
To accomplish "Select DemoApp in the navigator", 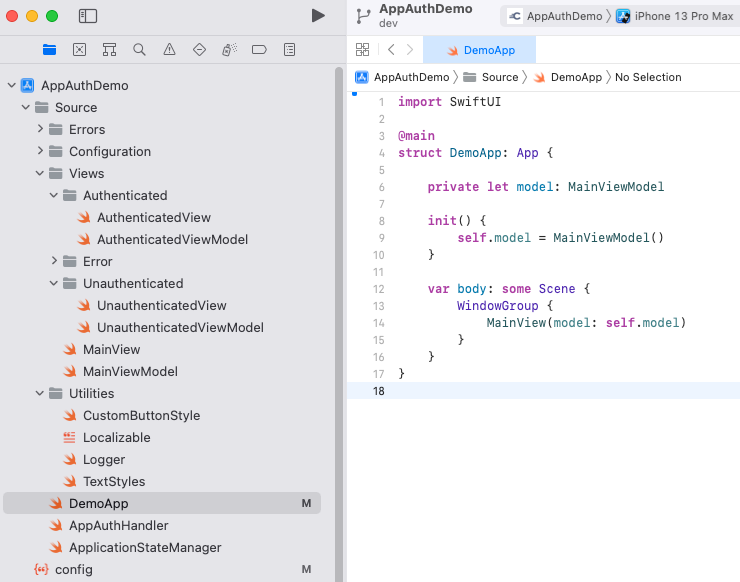I will 162,503.
